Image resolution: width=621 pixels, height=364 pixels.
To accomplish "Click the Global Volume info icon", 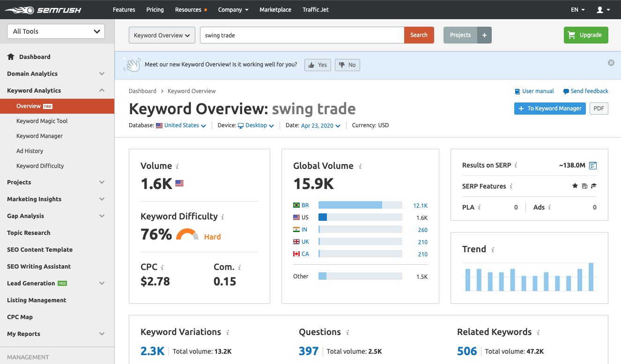I will [360, 167].
